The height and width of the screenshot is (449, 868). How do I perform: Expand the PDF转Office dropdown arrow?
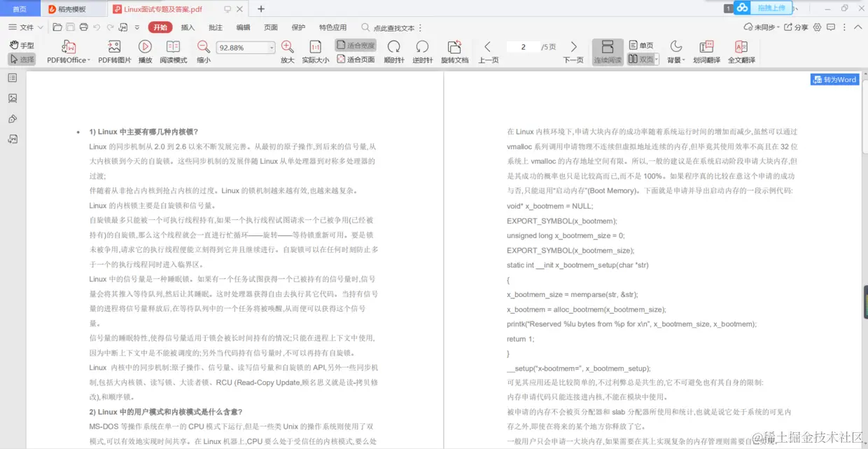(89, 60)
